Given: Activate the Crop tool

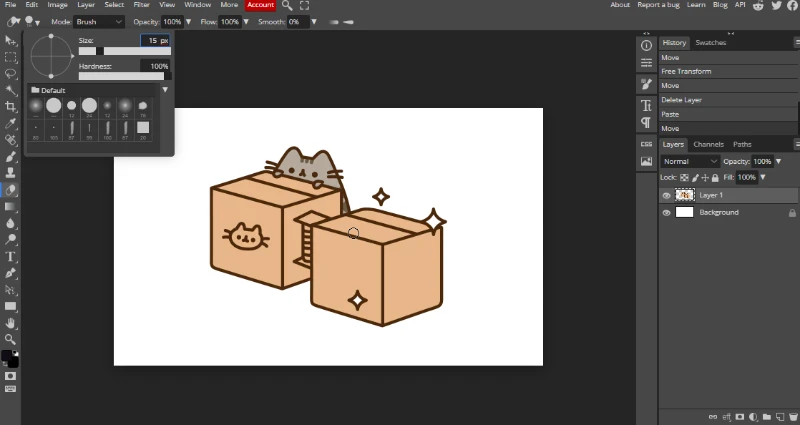Looking at the screenshot, I should tap(11, 107).
